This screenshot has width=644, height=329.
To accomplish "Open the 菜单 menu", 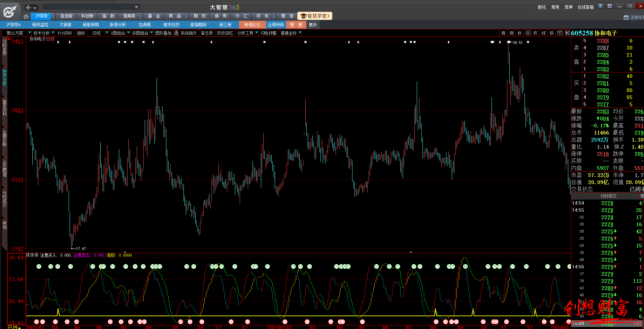I will pyautogui.click(x=569, y=7).
